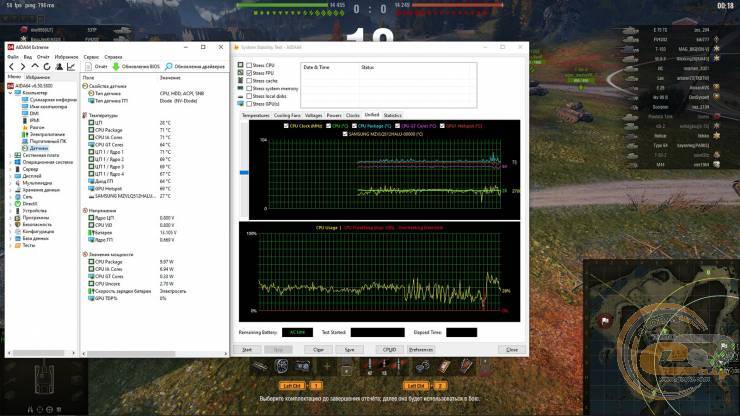Image resolution: width=740 pixels, height=416 pixels.
Task: Switch to the Temperatures tab
Action: pyautogui.click(x=255, y=115)
